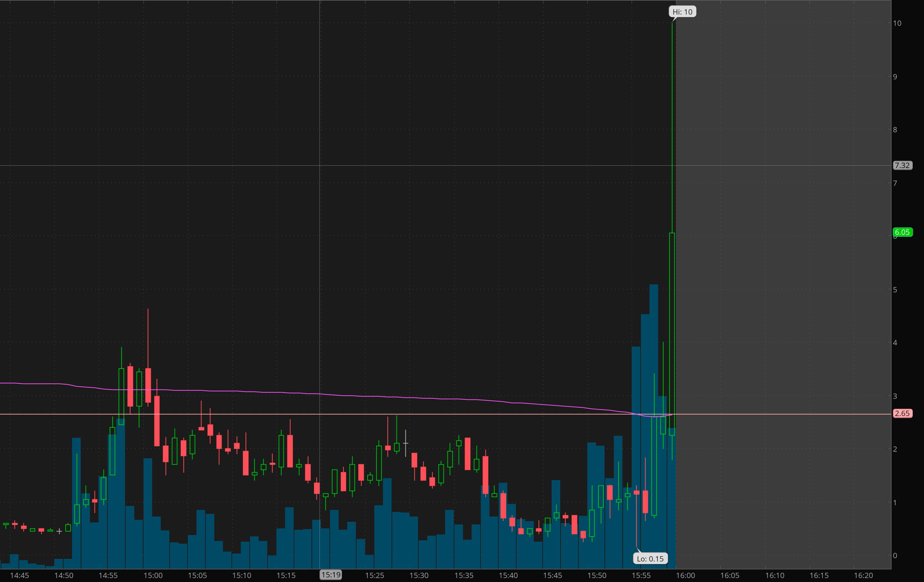Click the 14:45 time axis label
Viewport: 924px width, 582px height.
(20, 575)
